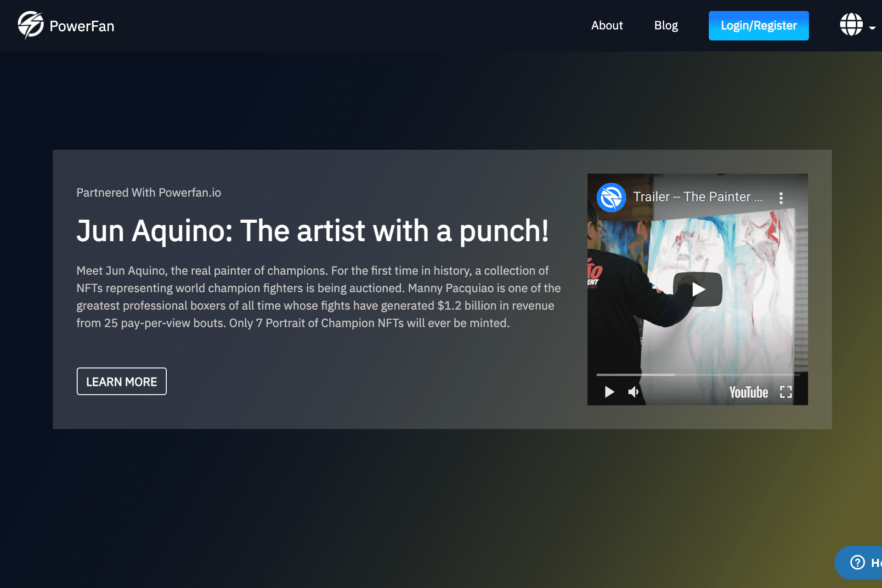
Task: Click the PowerFan lightning bolt logo
Action: tap(30, 25)
